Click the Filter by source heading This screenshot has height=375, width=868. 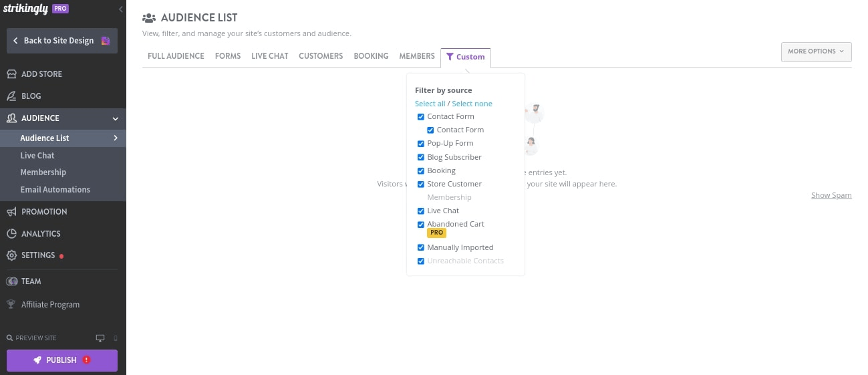pyautogui.click(x=443, y=90)
